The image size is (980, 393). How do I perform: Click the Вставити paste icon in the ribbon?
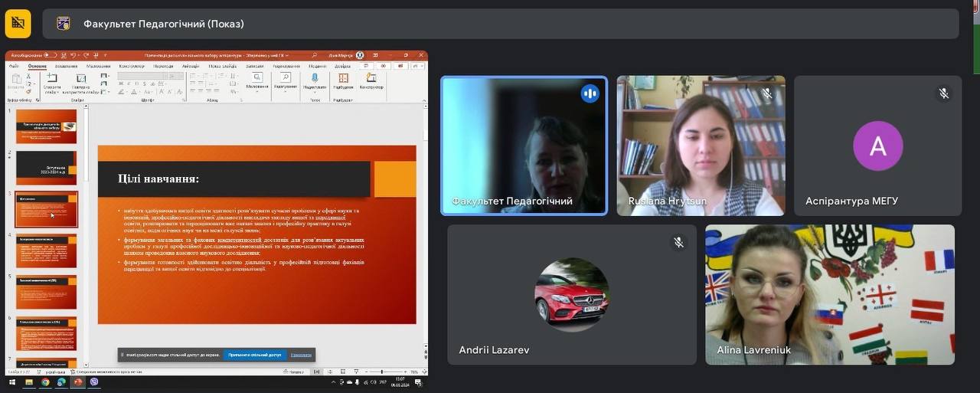click(17, 78)
